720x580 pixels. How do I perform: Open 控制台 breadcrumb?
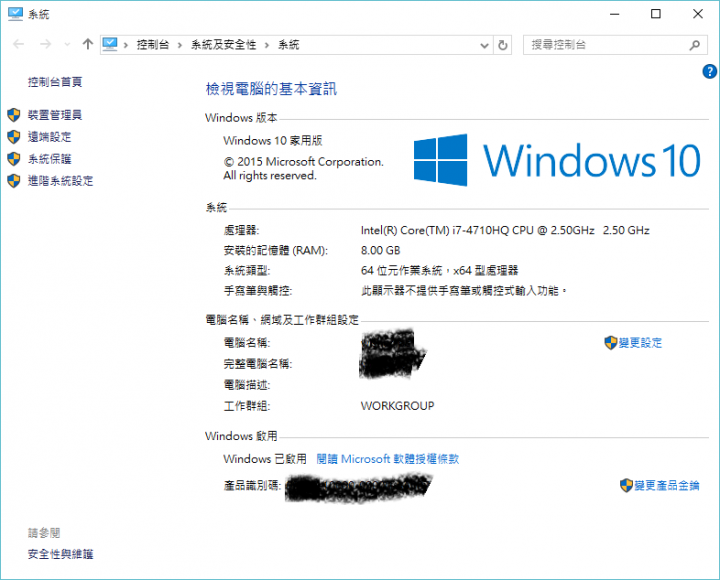153,45
